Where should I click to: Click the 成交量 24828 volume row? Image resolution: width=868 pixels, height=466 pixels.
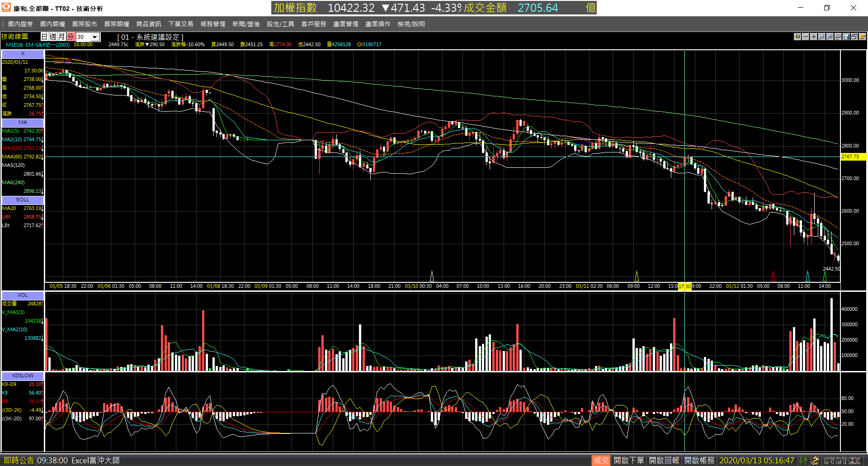[x=23, y=304]
